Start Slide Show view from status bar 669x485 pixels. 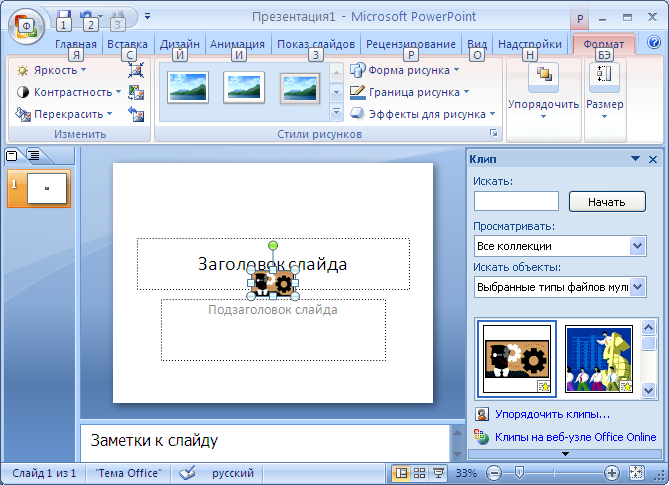[x=438, y=473]
